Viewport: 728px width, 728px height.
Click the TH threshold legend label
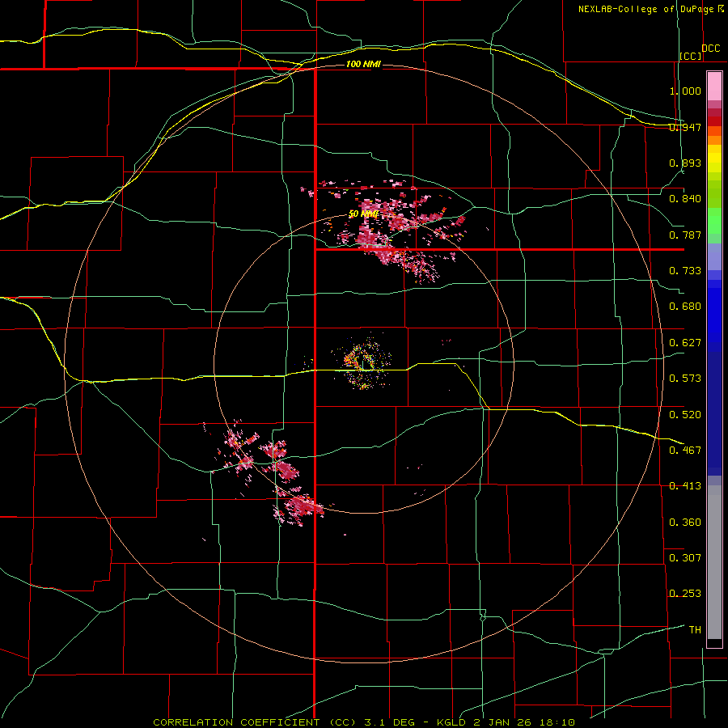point(695,630)
